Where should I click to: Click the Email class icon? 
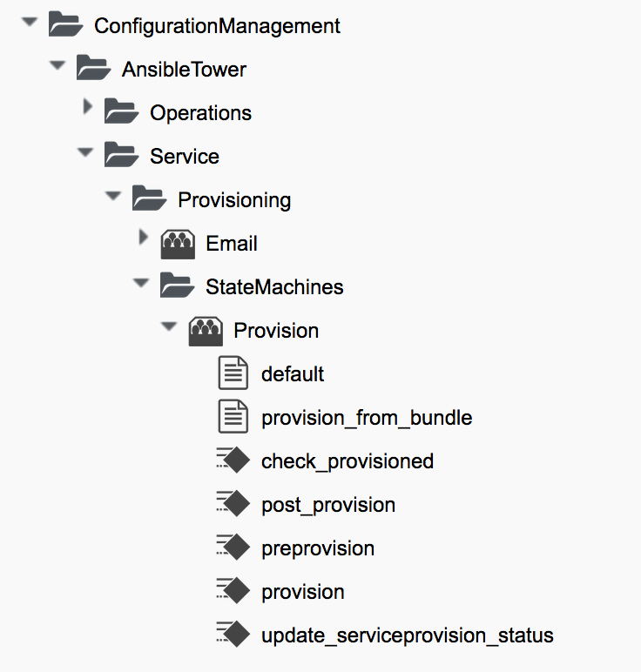click(x=178, y=244)
